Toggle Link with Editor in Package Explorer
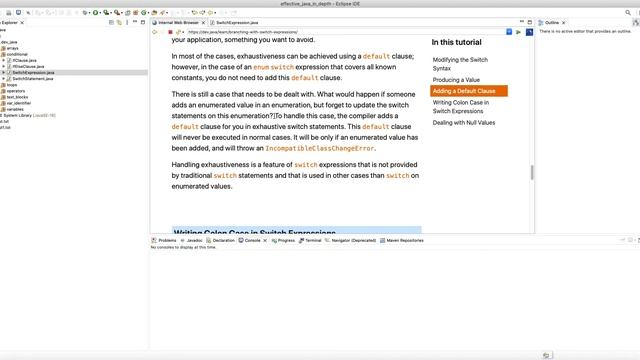 [119, 22]
